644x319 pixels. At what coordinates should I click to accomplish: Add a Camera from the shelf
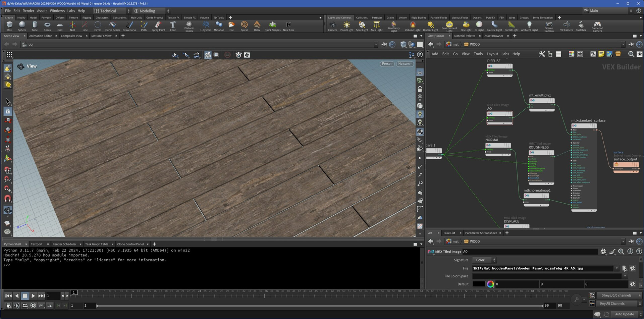(x=332, y=26)
